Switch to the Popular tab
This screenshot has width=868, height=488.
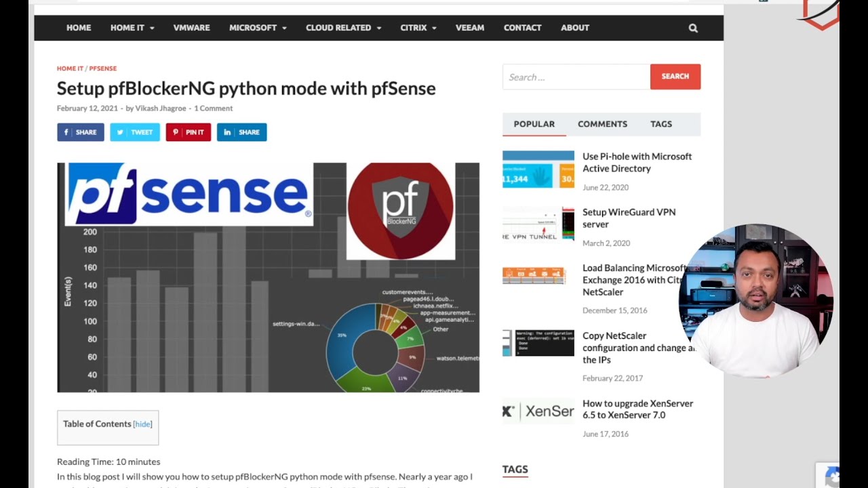(x=534, y=124)
